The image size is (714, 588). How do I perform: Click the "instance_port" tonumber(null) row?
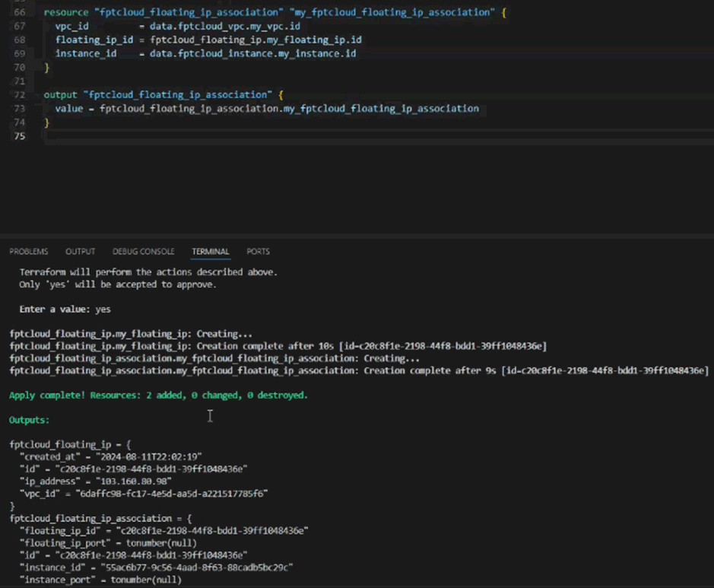pos(100,580)
